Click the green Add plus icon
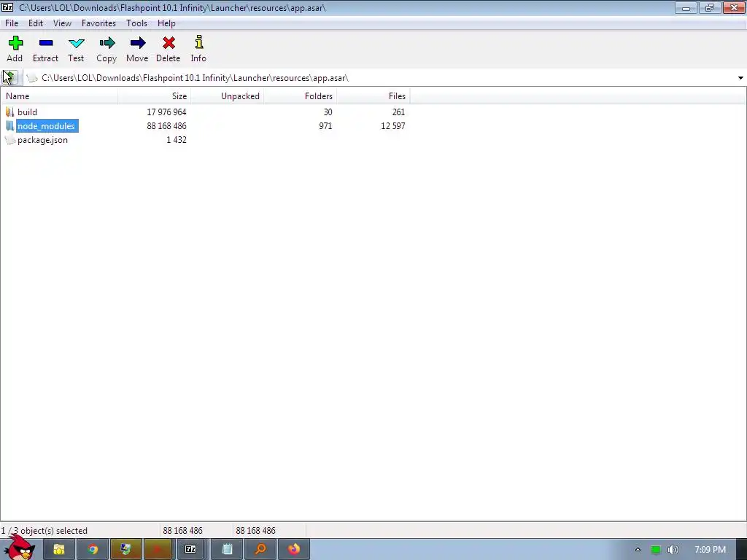Screen dimensions: 747x560 tap(15, 43)
